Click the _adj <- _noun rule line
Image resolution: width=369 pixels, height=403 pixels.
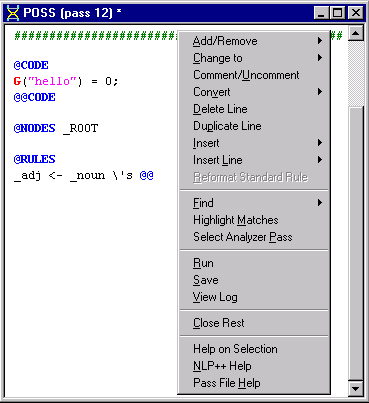(x=84, y=175)
